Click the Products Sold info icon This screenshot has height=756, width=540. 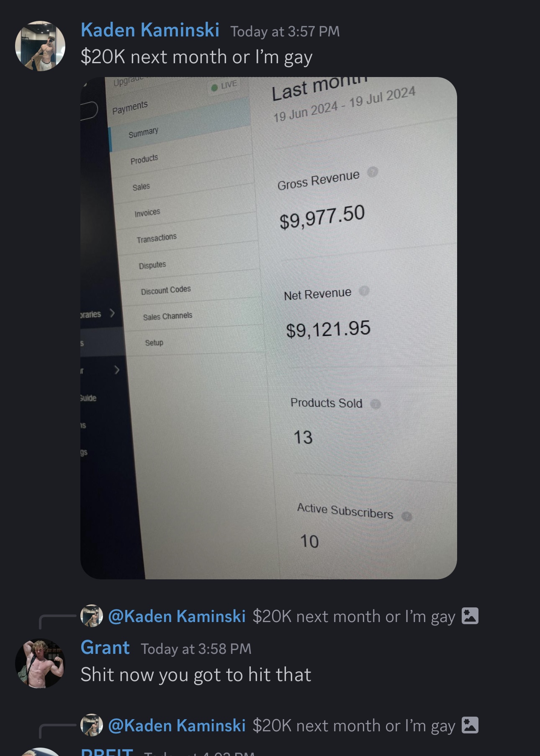(x=375, y=404)
